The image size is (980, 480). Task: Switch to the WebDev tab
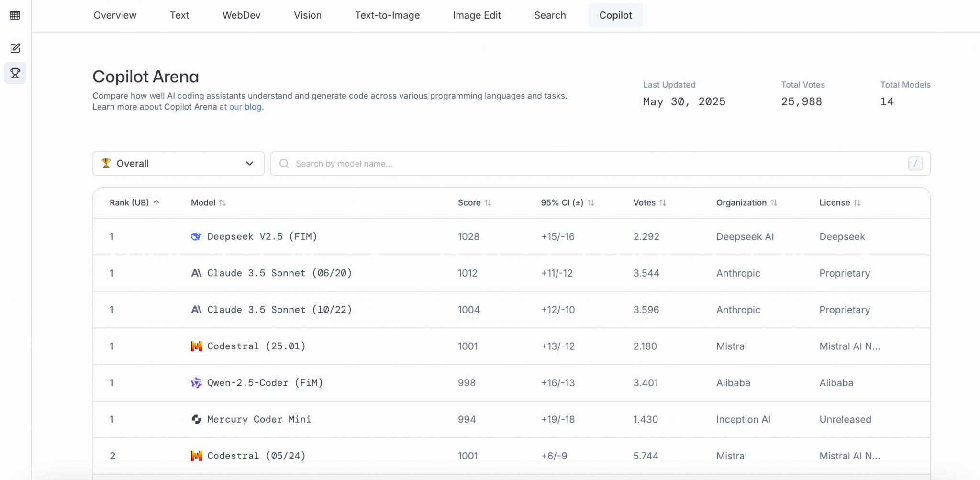tap(241, 15)
